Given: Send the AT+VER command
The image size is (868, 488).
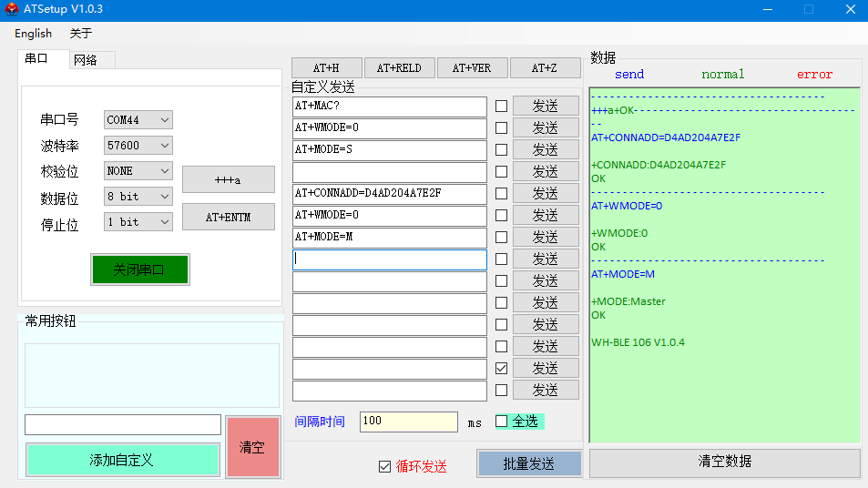Looking at the screenshot, I should pyautogui.click(x=472, y=68).
